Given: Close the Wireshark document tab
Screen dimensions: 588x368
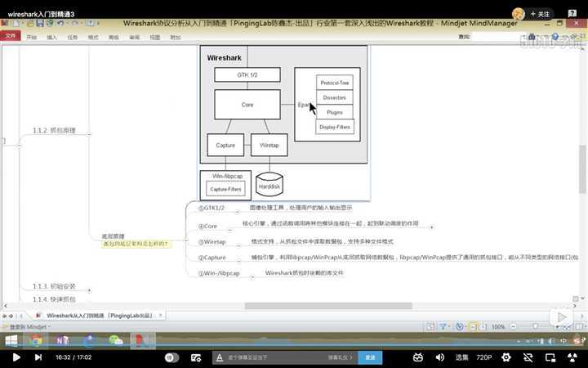Looking at the screenshot, I should point(161,316).
